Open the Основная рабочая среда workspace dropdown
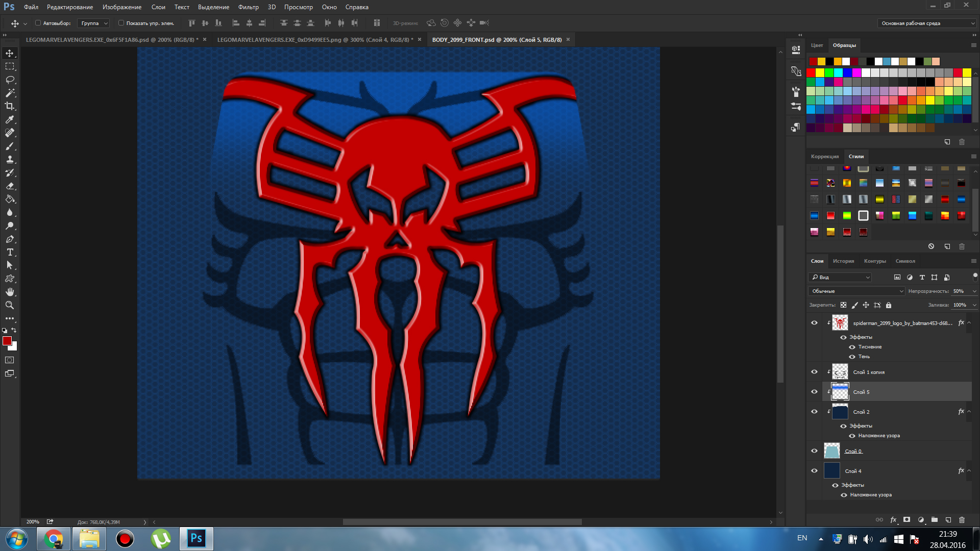 pos(927,23)
